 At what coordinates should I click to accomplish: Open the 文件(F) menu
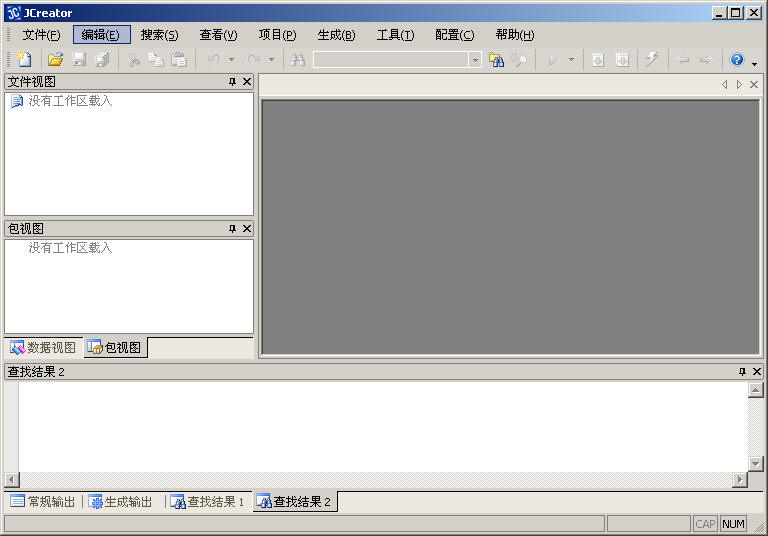coord(41,35)
